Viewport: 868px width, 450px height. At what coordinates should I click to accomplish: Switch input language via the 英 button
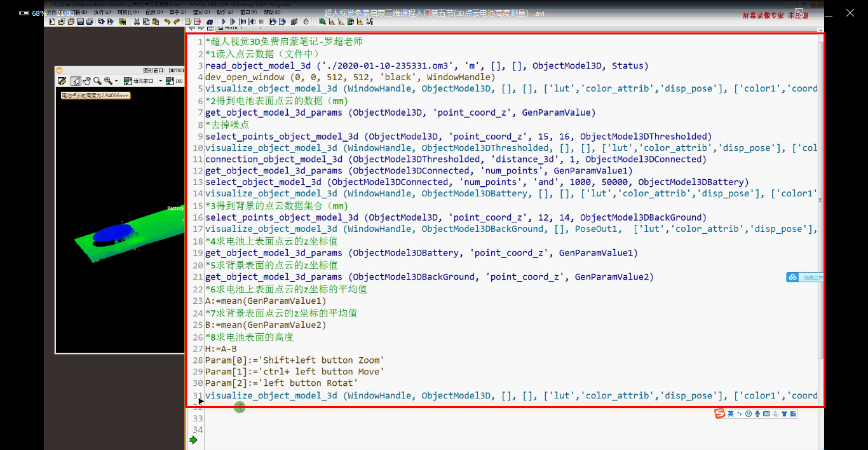pos(731,414)
